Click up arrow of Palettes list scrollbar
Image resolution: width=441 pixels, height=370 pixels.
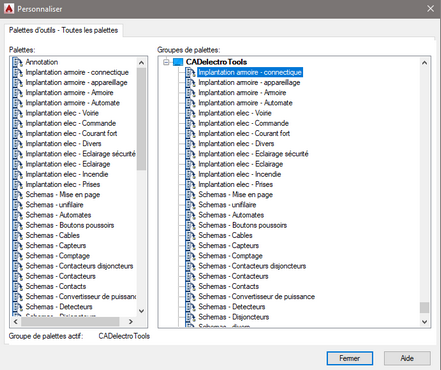click(141, 63)
